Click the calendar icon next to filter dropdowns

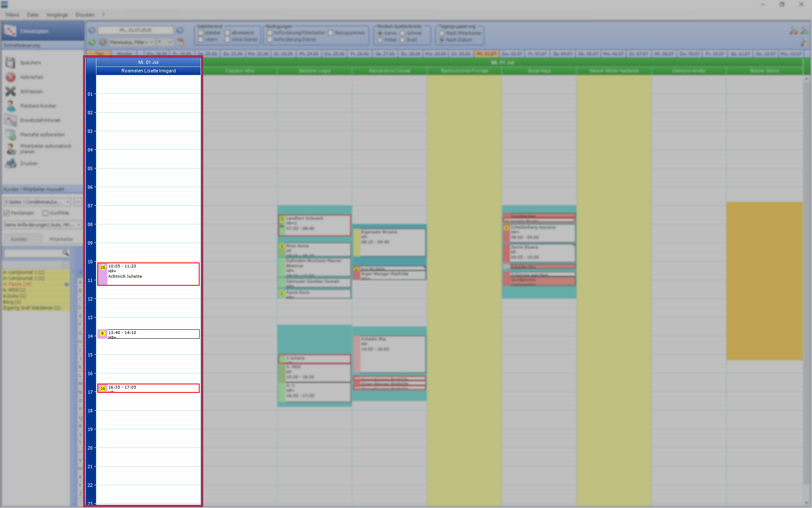tap(180, 42)
